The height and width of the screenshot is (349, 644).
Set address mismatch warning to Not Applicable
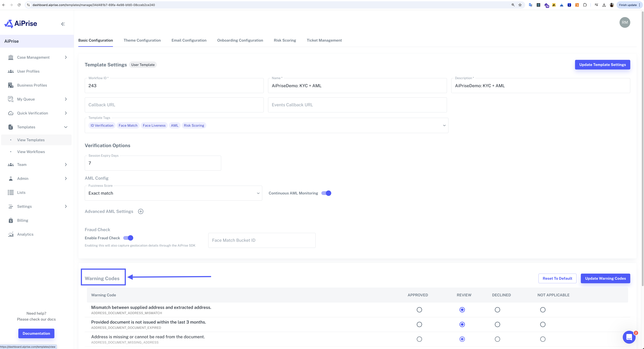click(543, 310)
